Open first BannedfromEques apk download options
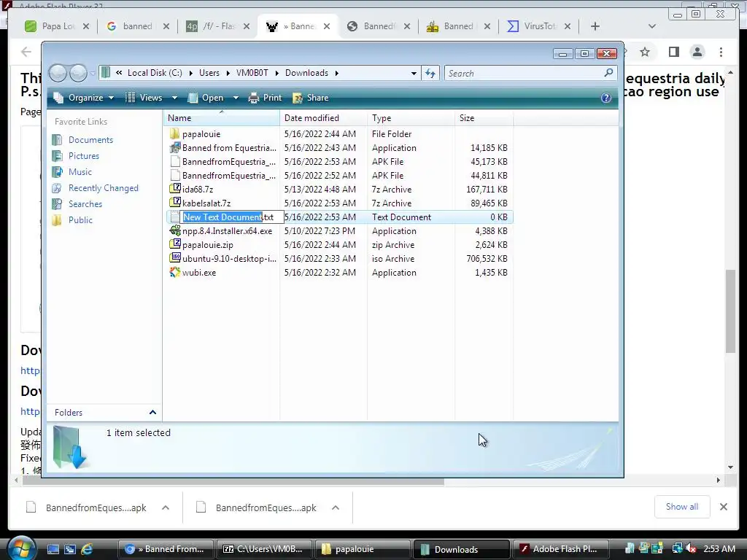The height and width of the screenshot is (560, 747). (166, 507)
